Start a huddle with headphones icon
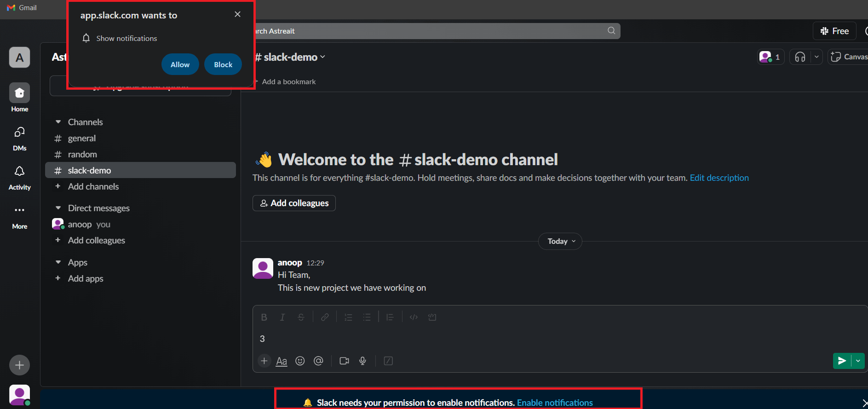The width and height of the screenshot is (868, 409). pyautogui.click(x=800, y=57)
